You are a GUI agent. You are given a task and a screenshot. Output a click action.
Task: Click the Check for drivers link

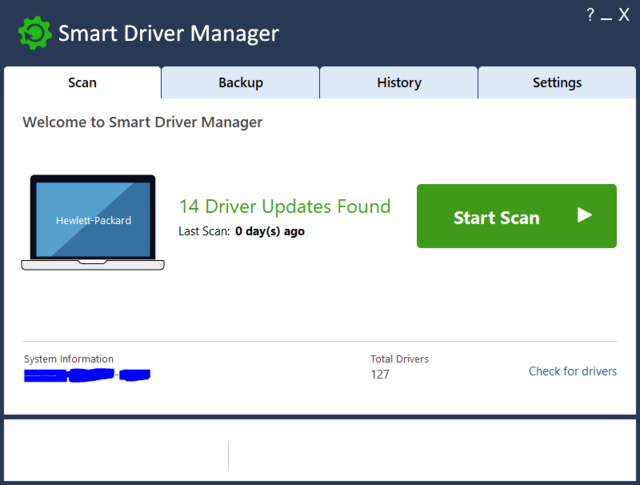573,371
